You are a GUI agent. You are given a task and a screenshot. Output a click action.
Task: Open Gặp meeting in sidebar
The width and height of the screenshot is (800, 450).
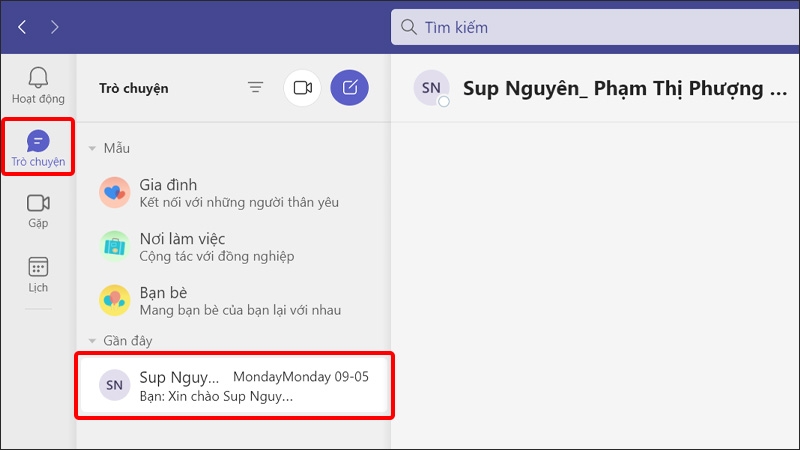[x=38, y=211]
